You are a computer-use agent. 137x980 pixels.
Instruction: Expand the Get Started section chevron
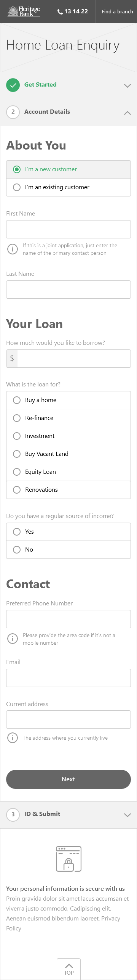127,86
